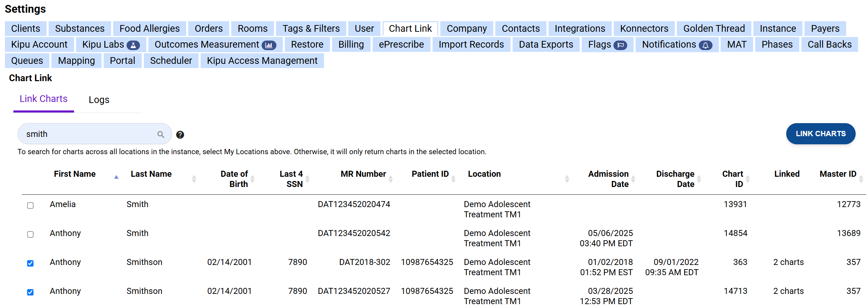Open the Kipu Access Management section
This screenshot has height=308, width=868.
click(262, 61)
